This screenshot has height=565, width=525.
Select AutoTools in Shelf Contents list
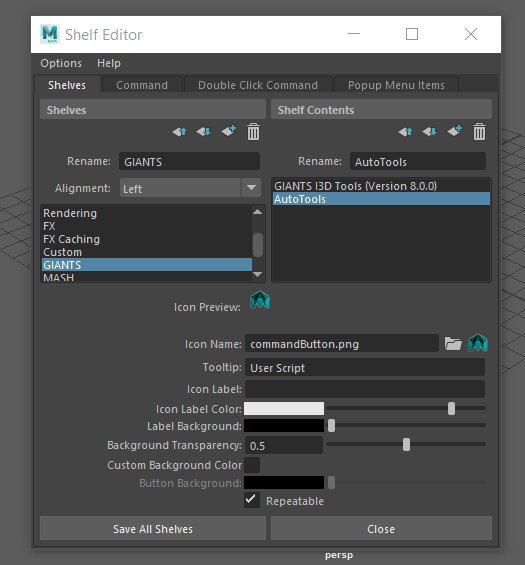pos(381,199)
